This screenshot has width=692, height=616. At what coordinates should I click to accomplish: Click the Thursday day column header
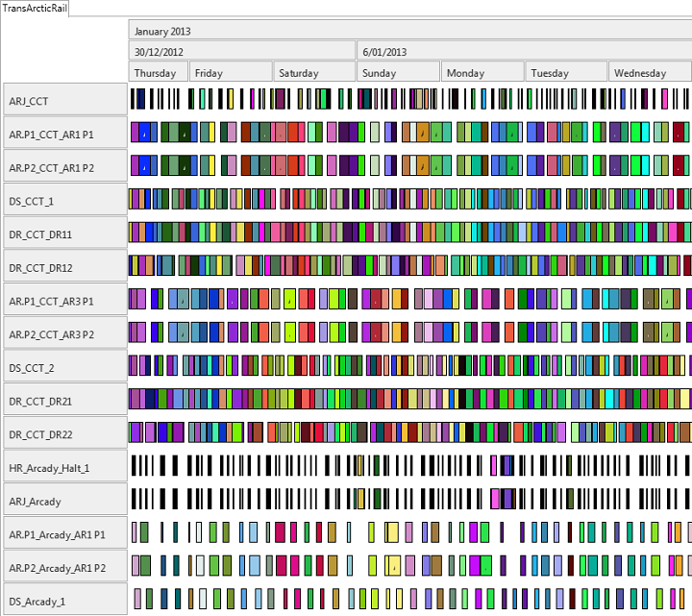(x=159, y=73)
